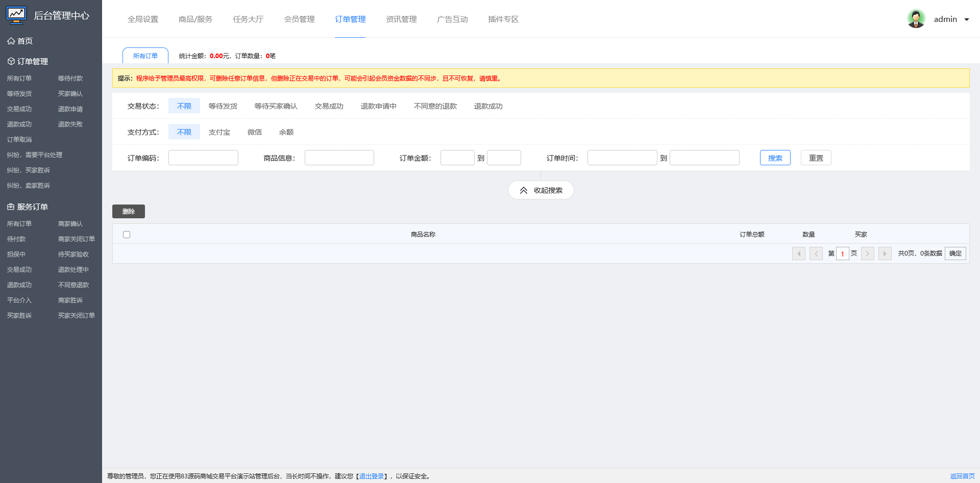
Task: Filter 支付方式 by 微信
Action: coord(255,132)
